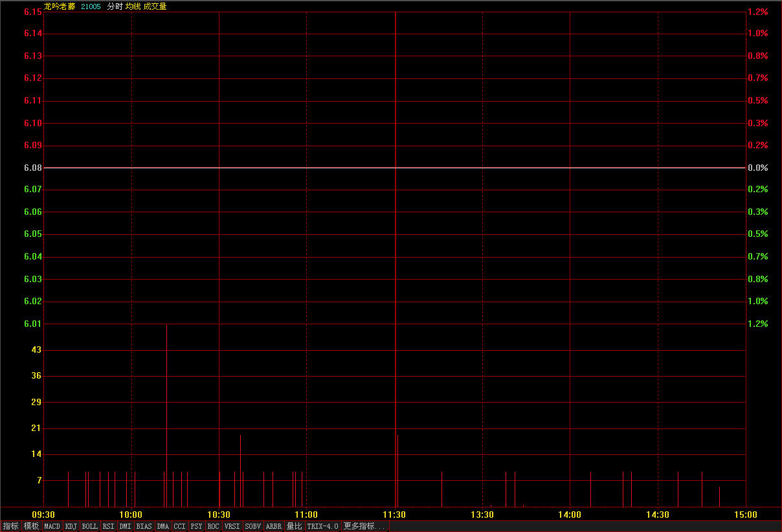Viewport: 782px width, 532px height.
Task: Click the 15:00 time axis label
Action: pos(746,515)
